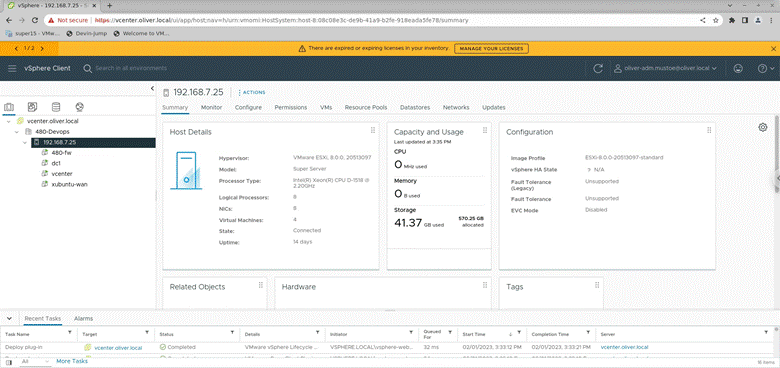
Task: Collapse the vcenter.oliver.local tree node
Action: pyautogui.click(x=9, y=121)
